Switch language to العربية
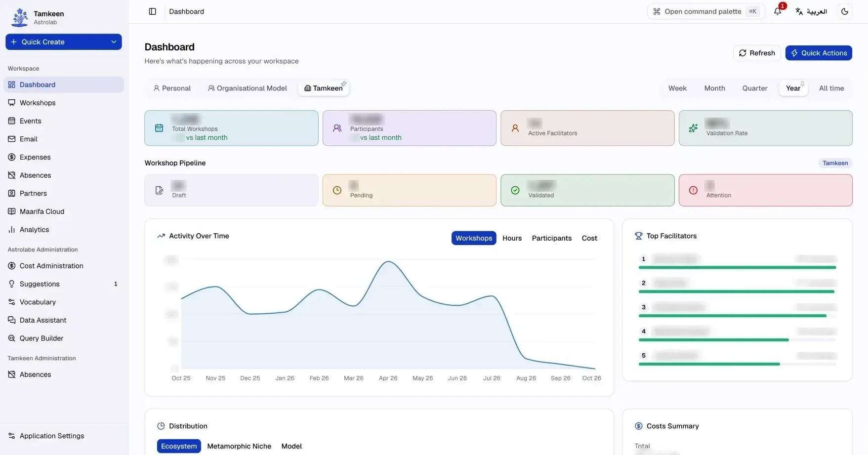868x455 pixels. [x=811, y=11]
